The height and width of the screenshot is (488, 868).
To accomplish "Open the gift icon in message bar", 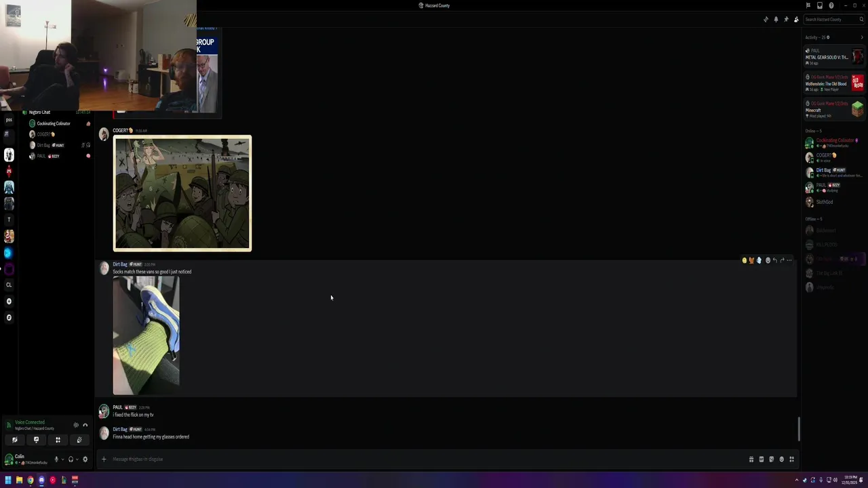I will tap(751, 460).
